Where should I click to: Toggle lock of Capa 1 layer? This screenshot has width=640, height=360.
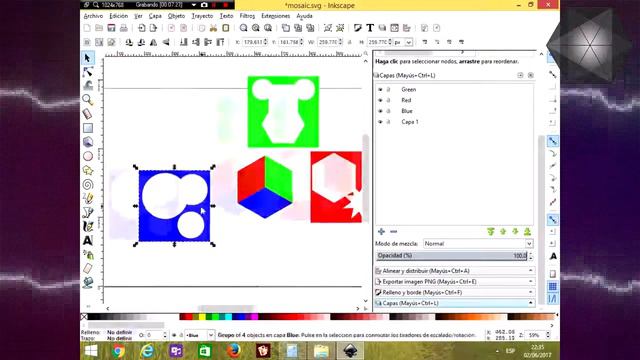389,122
